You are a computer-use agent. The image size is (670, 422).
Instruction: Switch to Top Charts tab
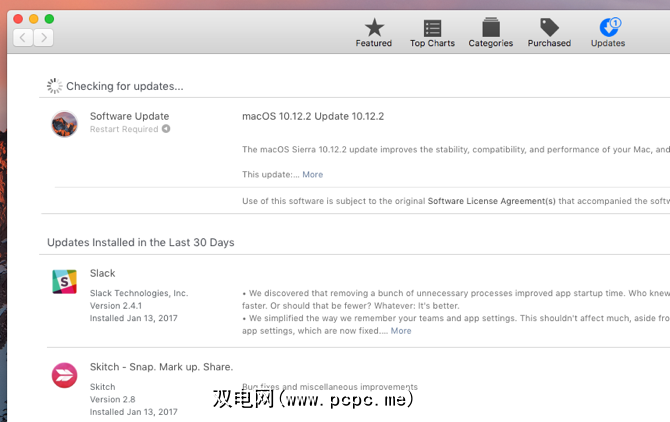pos(432,32)
